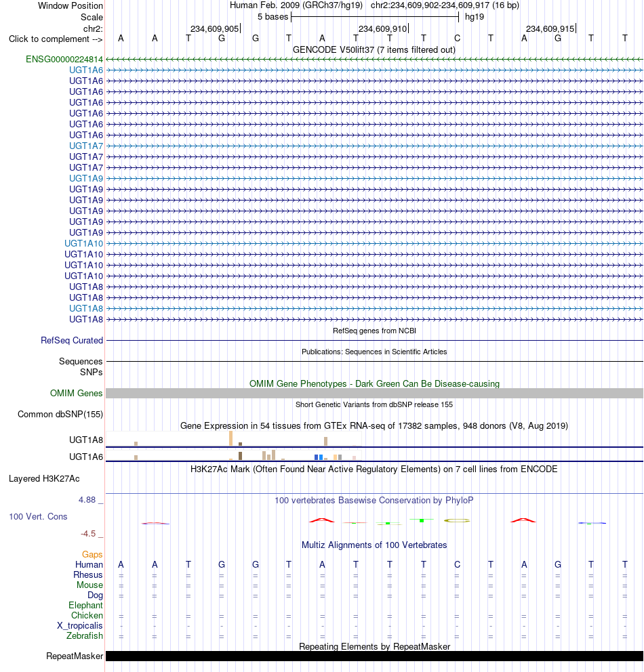The image size is (644, 672).
Task: Select the light-blue UGT1A7 transcript label
Action: [86, 146]
